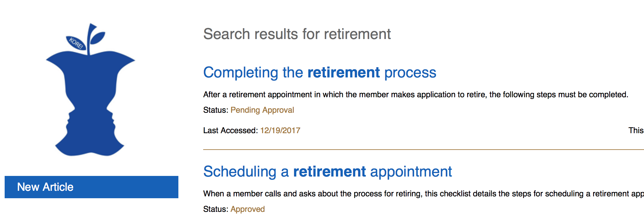This screenshot has height=223, width=644.
Task: Create a New Article
Action: click(x=92, y=187)
